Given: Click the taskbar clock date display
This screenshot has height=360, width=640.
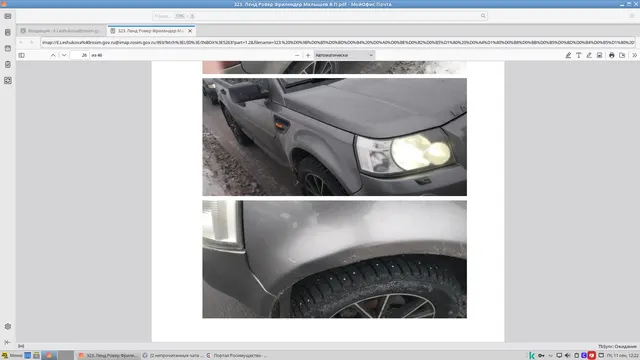Looking at the screenshot, I should (x=622, y=356).
